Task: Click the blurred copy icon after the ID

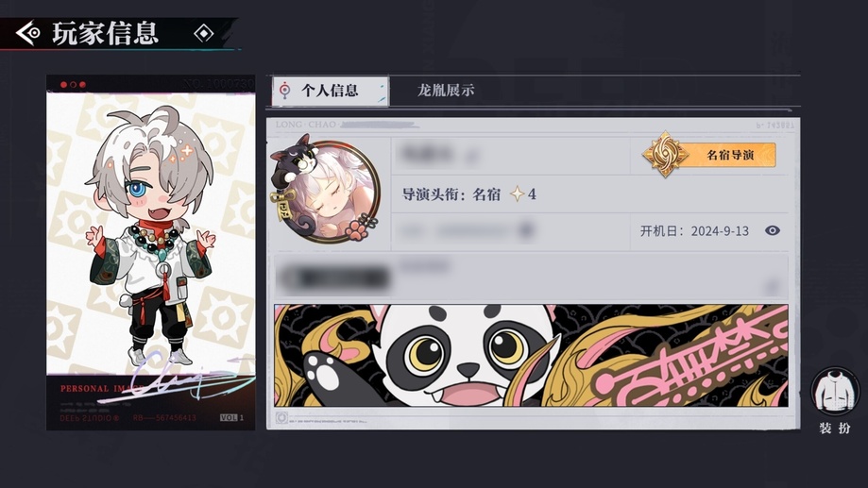Action: tap(526, 229)
